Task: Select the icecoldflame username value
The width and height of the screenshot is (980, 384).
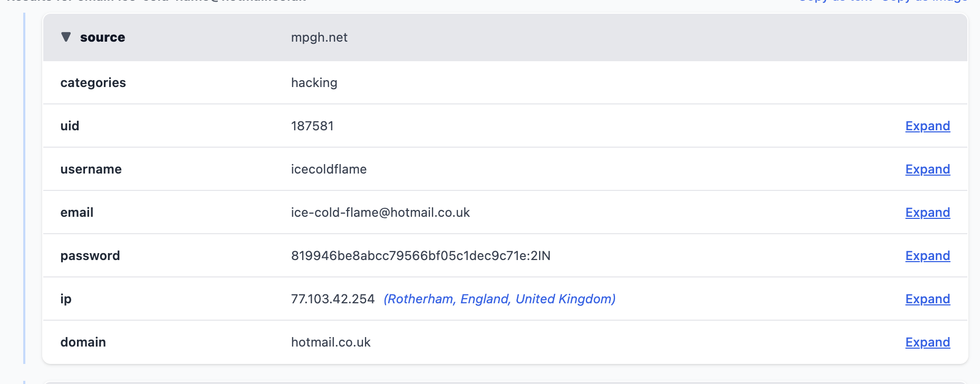Action: point(329,169)
